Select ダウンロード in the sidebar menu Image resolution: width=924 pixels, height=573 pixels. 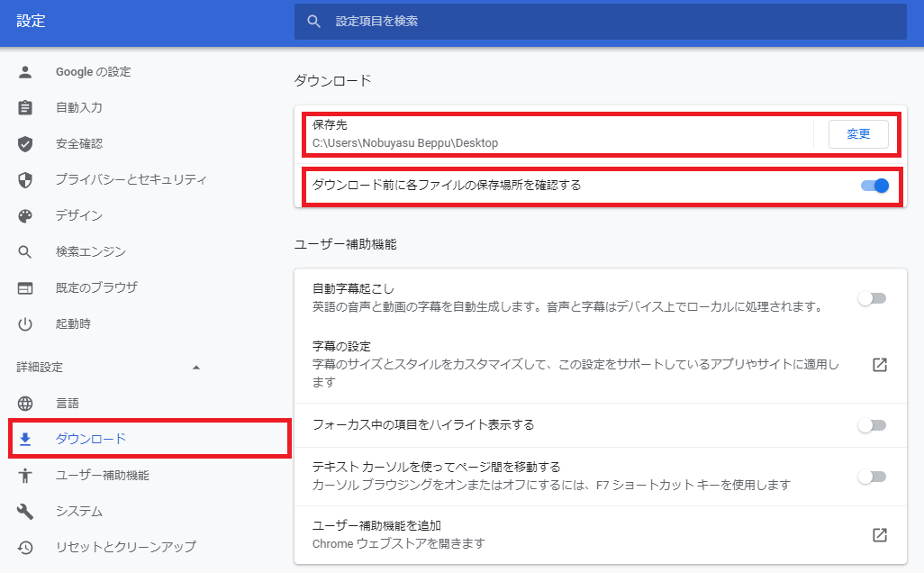coord(91,439)
